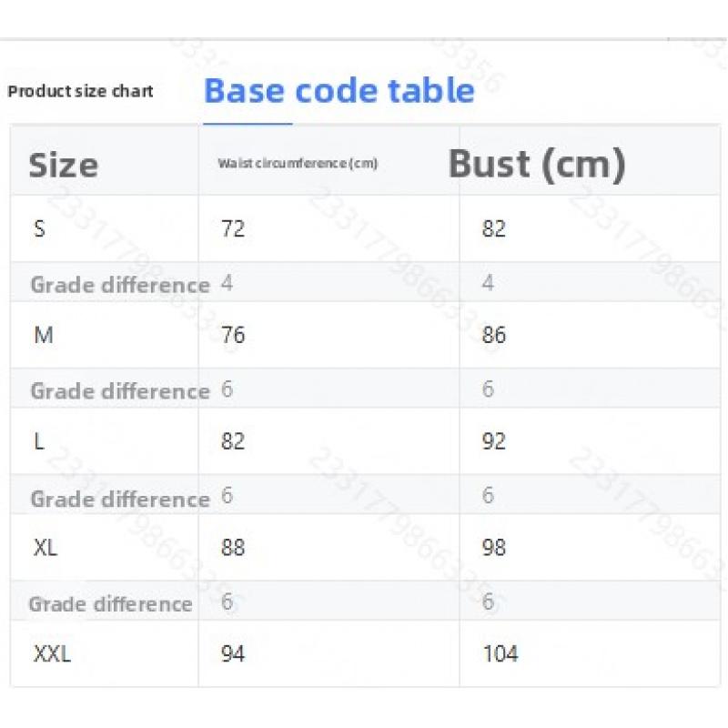Click the Product size chart label
The height and width of the screenshot is (728, 728).
(80, 91)
